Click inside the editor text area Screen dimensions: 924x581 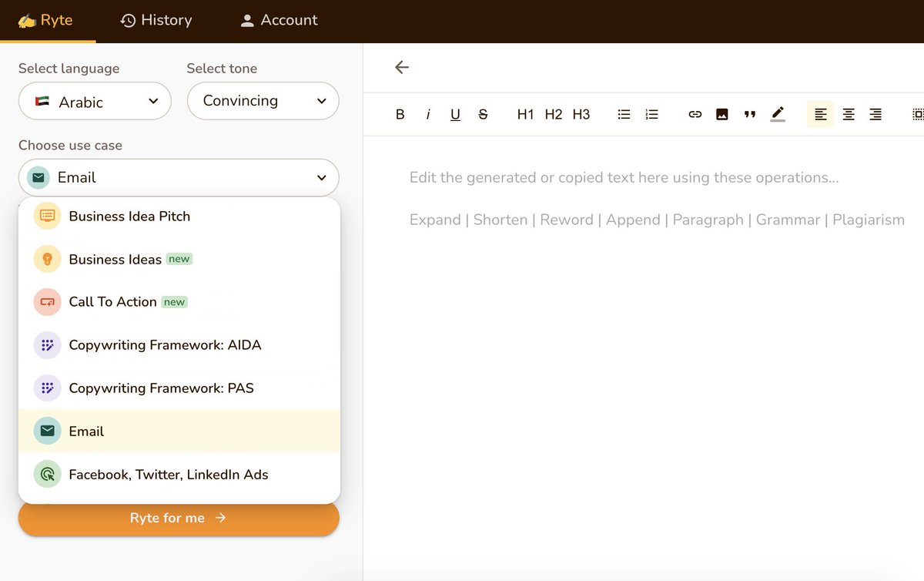[x=644, y=358]
